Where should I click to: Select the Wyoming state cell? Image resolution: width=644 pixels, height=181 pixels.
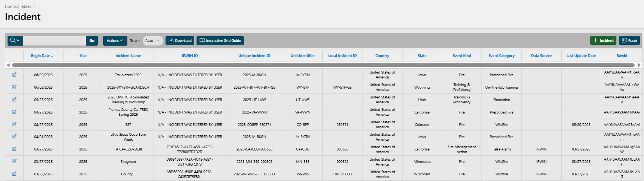click(422, 87)
